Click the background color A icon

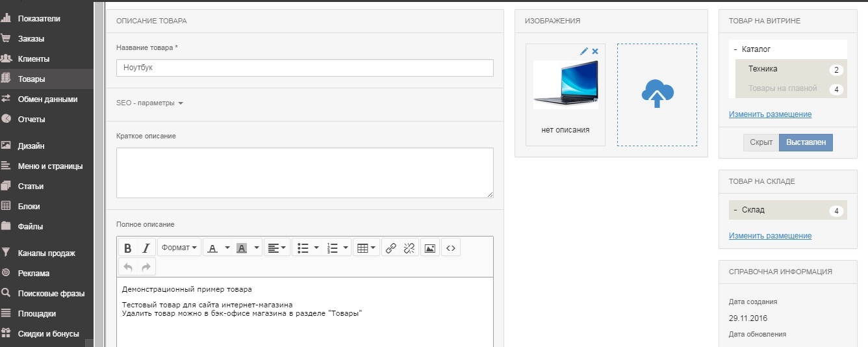point(242,248)
